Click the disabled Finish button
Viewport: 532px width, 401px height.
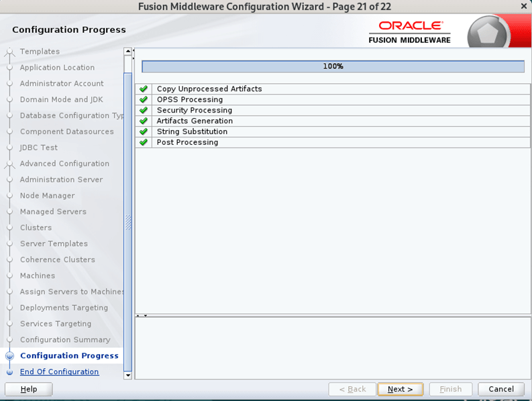451,389
